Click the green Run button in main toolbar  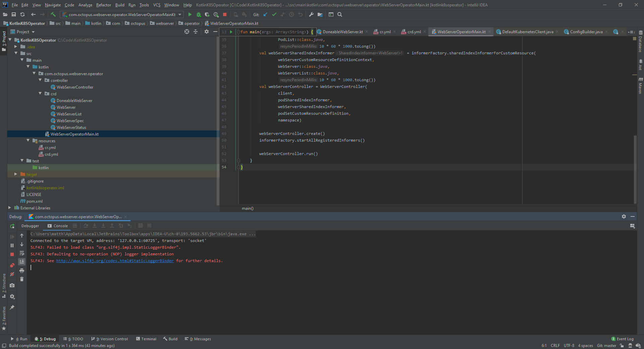(x=190, y=14)
